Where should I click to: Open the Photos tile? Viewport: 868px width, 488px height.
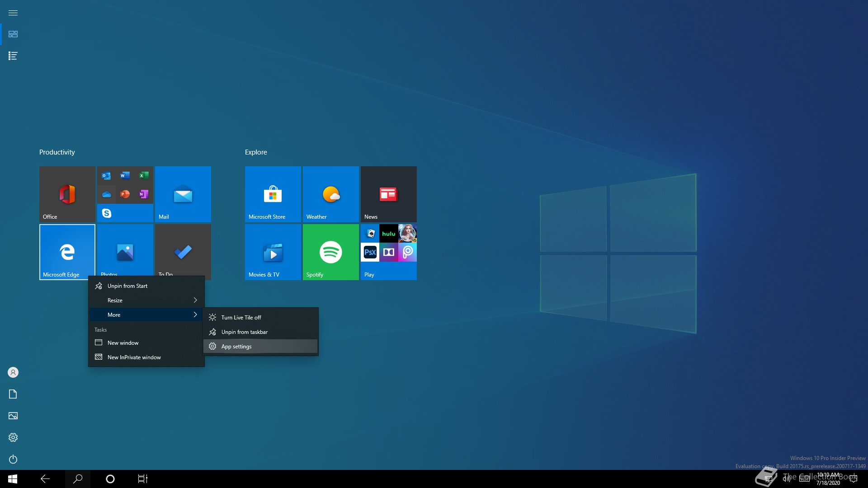point(125,250)
